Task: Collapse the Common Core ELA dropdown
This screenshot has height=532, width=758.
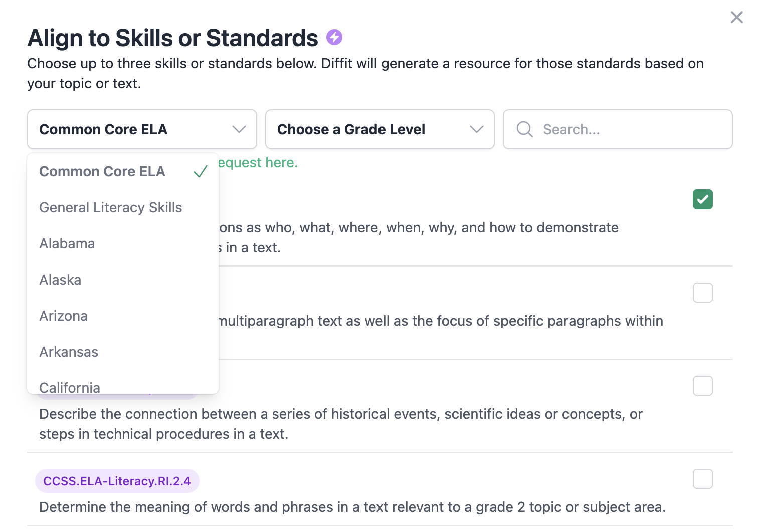Action: point(142,129)
